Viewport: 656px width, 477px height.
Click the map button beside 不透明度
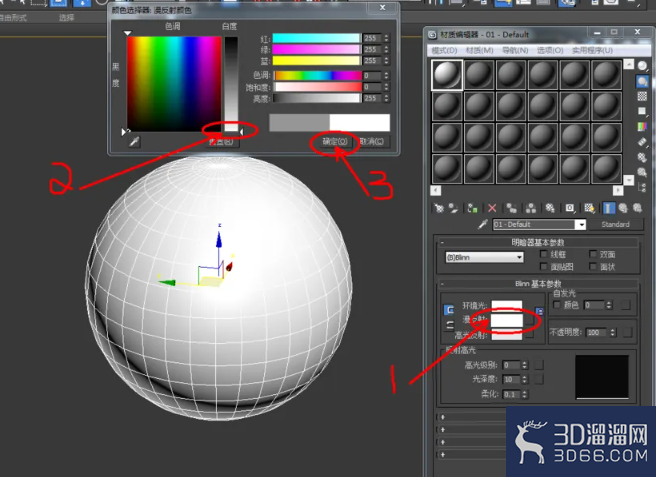coord(627,333)
